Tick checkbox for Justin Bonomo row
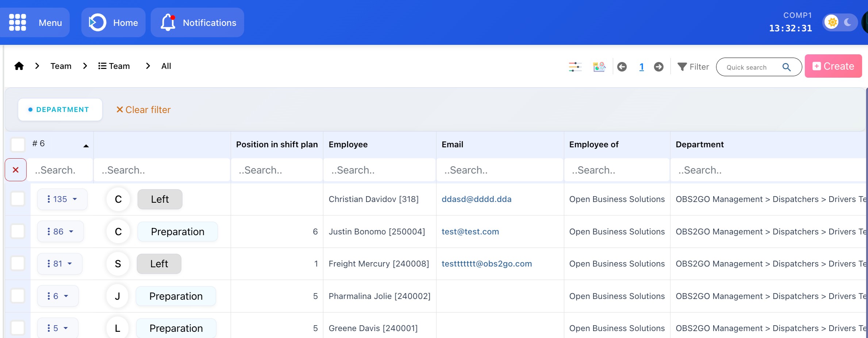868x338 pixels. [x=18, y=232]
